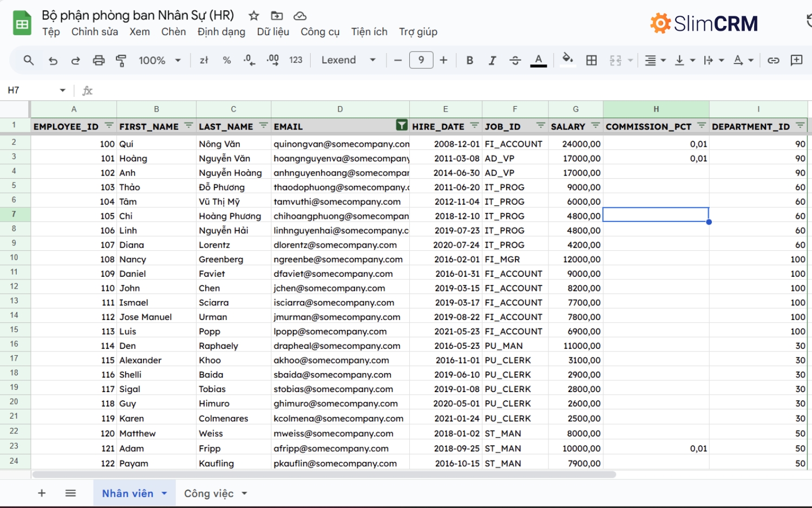The width and height of the screenshot is (812, 508).
Task: Open the Trợ giúp menu
Action: 418,32
